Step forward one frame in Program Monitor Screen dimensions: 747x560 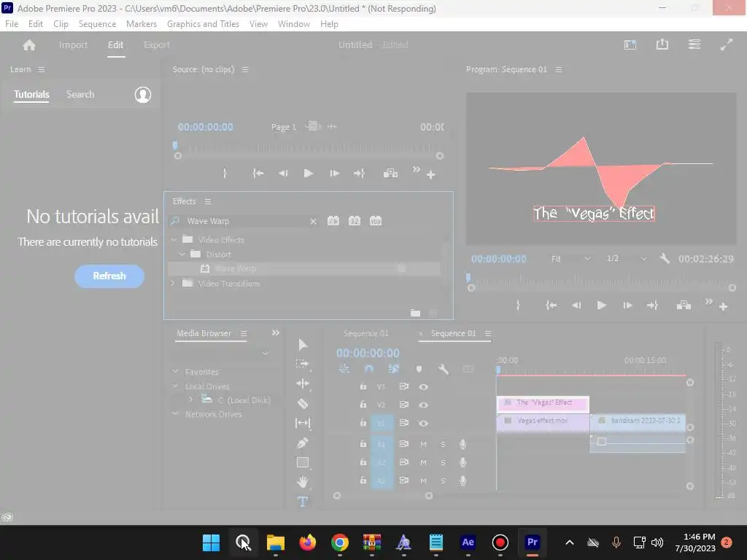[627, 306]
